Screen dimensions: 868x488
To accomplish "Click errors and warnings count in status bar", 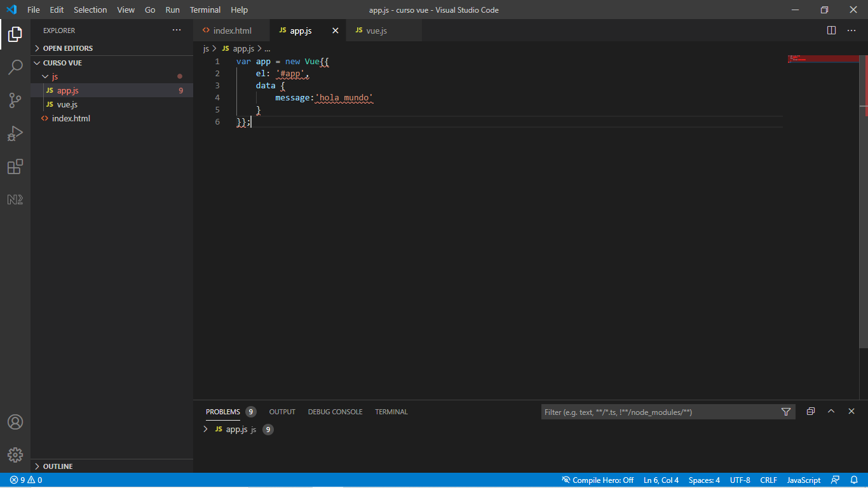I will 26,480.
